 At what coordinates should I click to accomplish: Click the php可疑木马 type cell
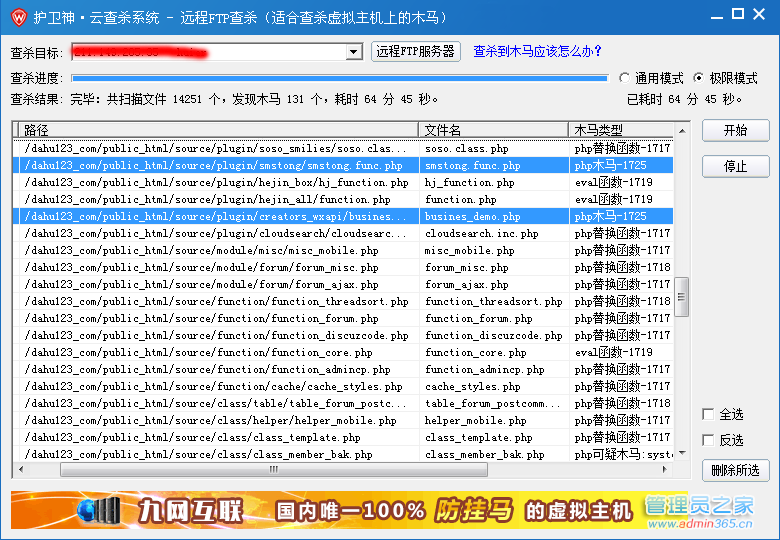[623, 454]
